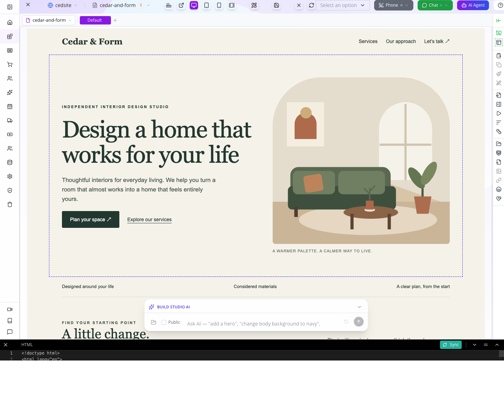Click the AI sparkles icon in left sidebar

pyautogui.click(x=10, y=92)
